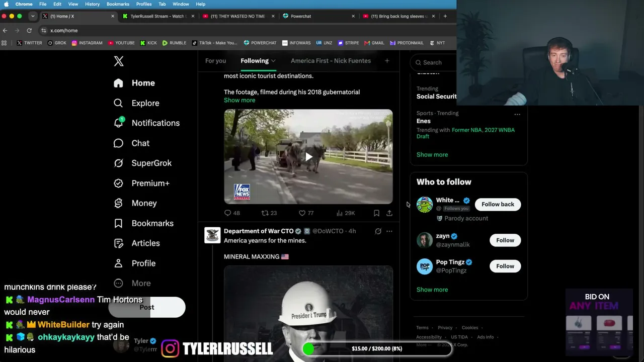The height and width of the screenshot is (362, 644).
Task: Show more of the truncated post text
Action: (239, 100)
